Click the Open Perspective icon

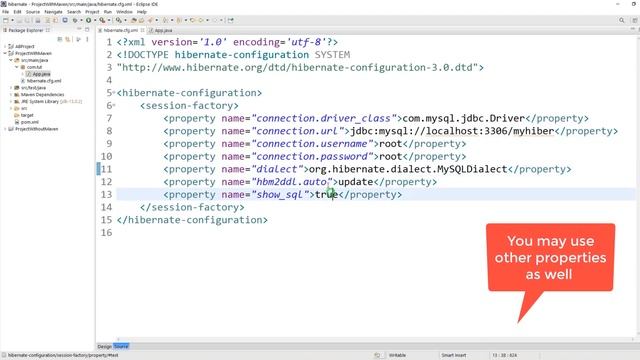coord(635,20)
